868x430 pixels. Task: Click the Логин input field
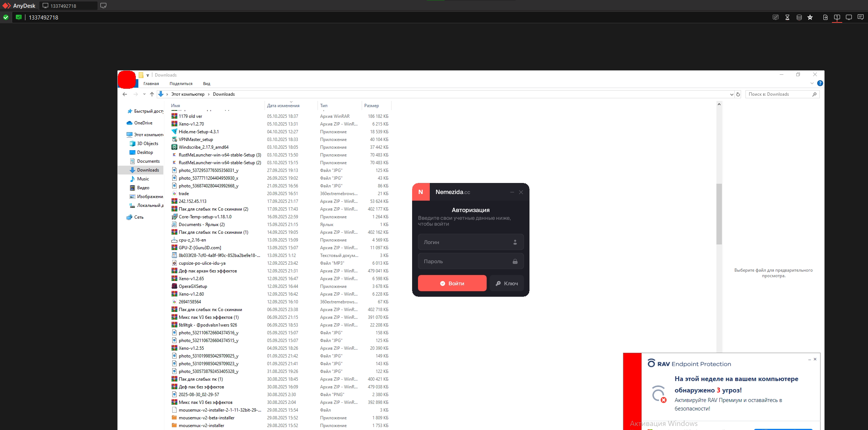click(x=465, y=242)
